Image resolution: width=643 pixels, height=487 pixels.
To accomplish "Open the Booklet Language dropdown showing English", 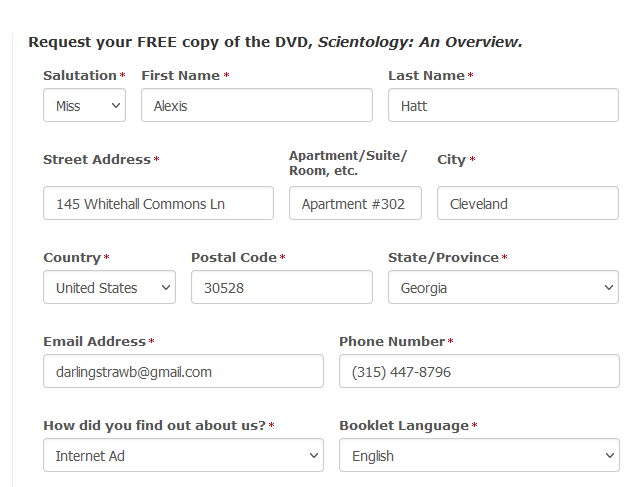I will coord(479,455).
